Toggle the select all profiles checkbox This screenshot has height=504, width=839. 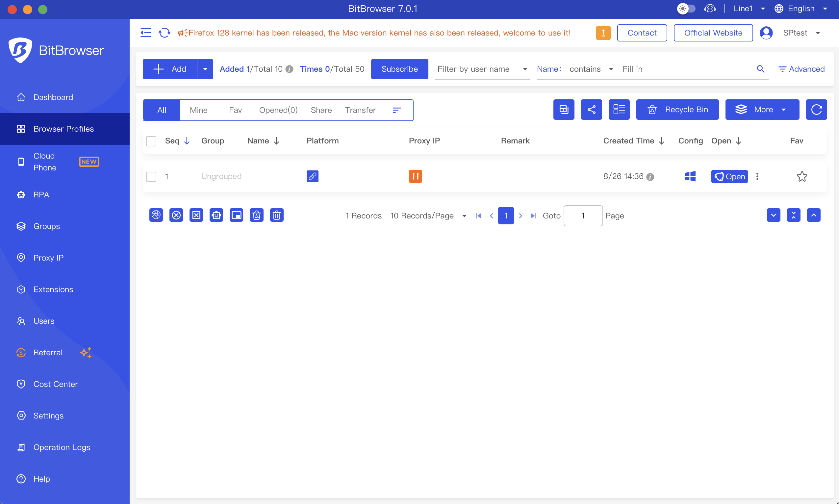pos(151,140)
